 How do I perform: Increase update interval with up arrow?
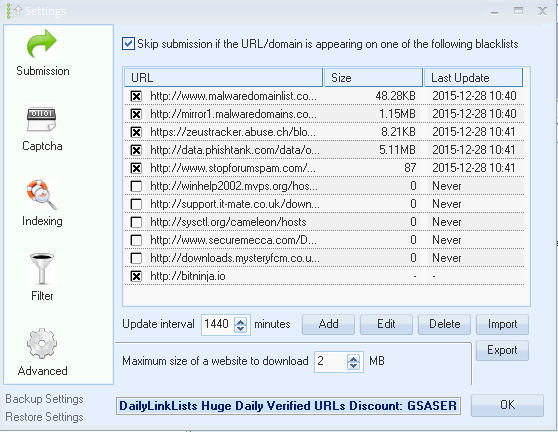(x=241, y=321)
